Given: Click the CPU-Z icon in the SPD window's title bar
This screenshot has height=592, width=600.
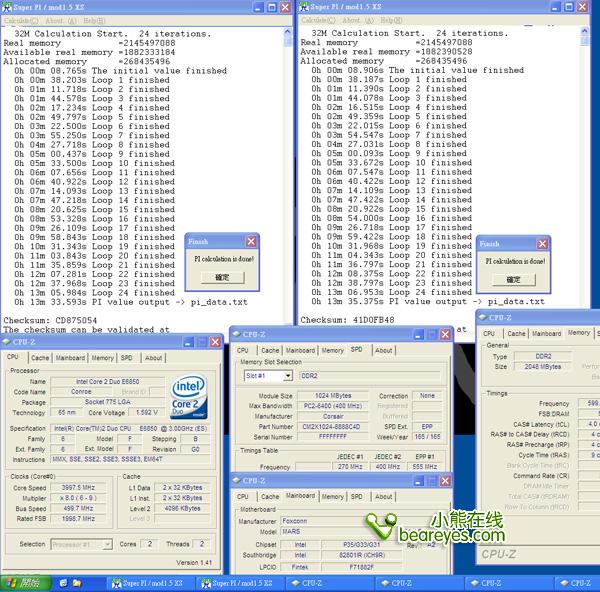Looking at the screenshot, I should click(237, 334).
